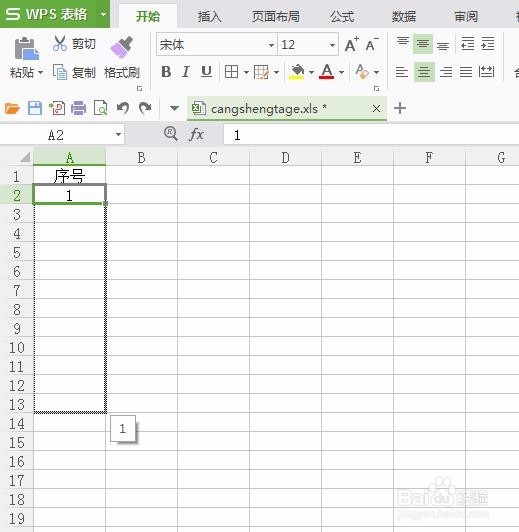The height and width of the screenshot is (532, 519).
Task: Activate the Format Painter brush
Action: 121,47
